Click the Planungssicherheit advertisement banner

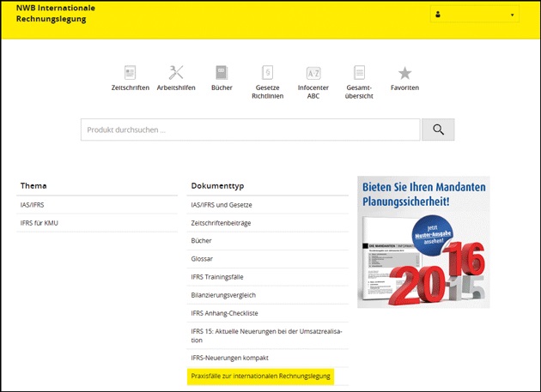pyautogui.click(x=422, y=242)
